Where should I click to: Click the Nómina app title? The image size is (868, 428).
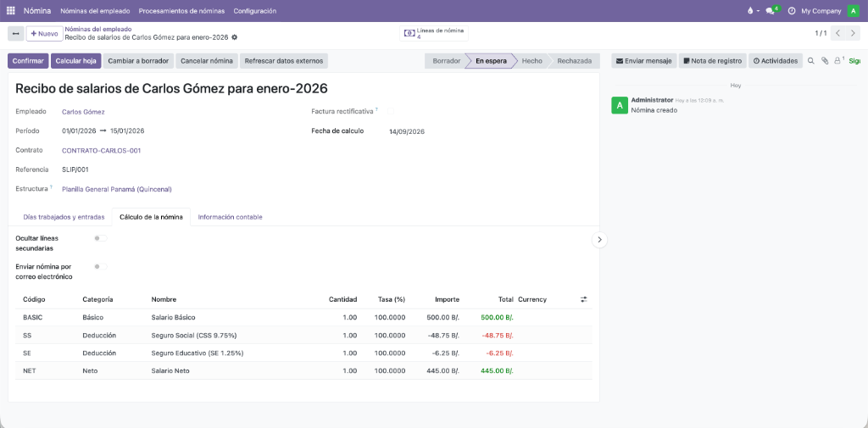coord(37,10)
